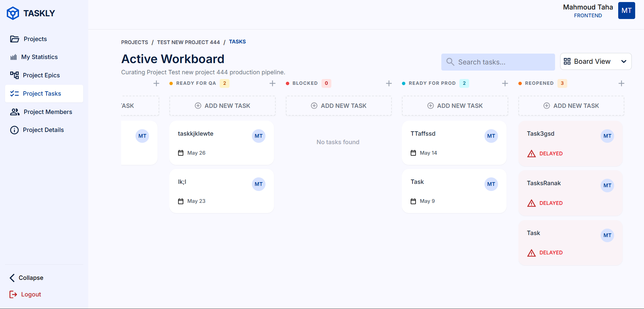
Task: Click the May 14 due date
Action: click(x=428, y=153)
